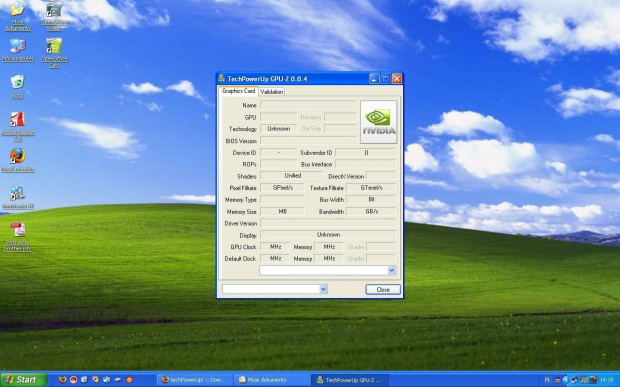Click the NVIDIA logo in GPU-Z
This screenshot has height=387, width=620.
pyautogui.click(x=378, y=122)
